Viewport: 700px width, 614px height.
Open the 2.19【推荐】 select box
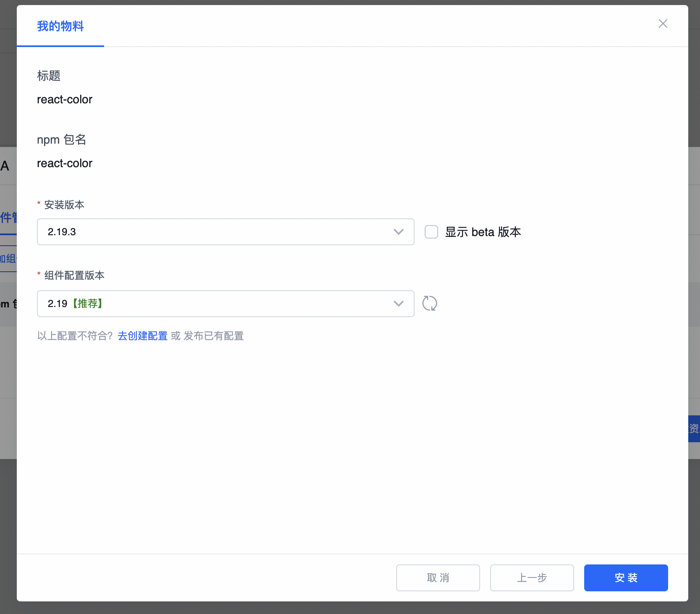coord(218,304)
